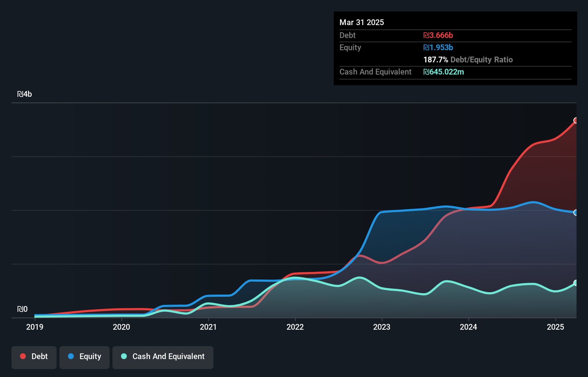Toggle the Debt series visibility

click(34, 357)
